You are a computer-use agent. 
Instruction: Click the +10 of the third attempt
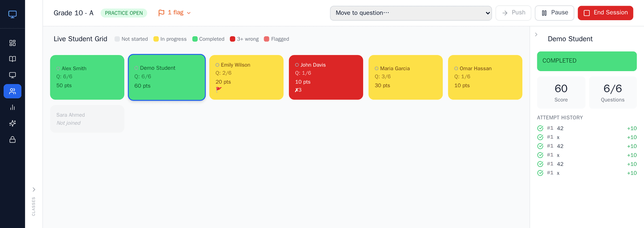(632, 146)
